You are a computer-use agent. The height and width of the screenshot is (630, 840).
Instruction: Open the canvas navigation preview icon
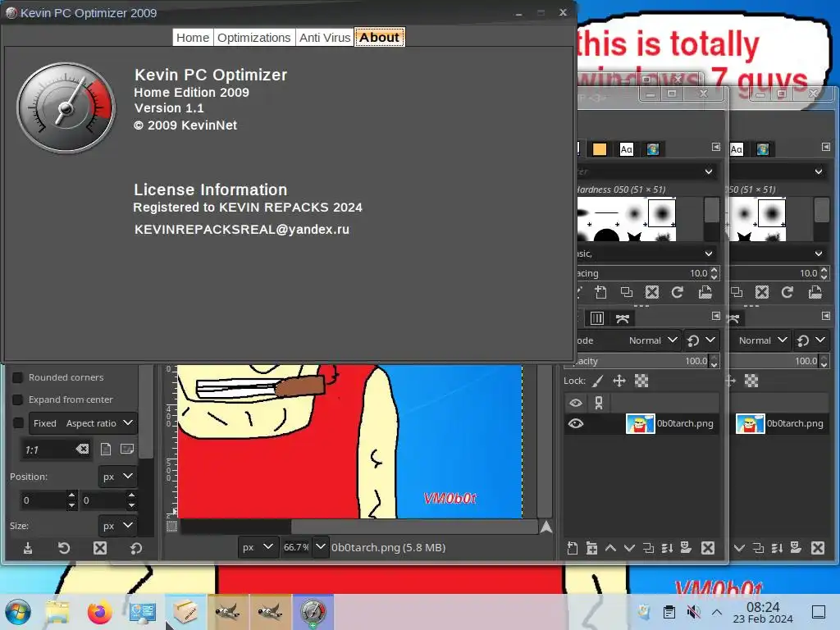coord(546,527)
